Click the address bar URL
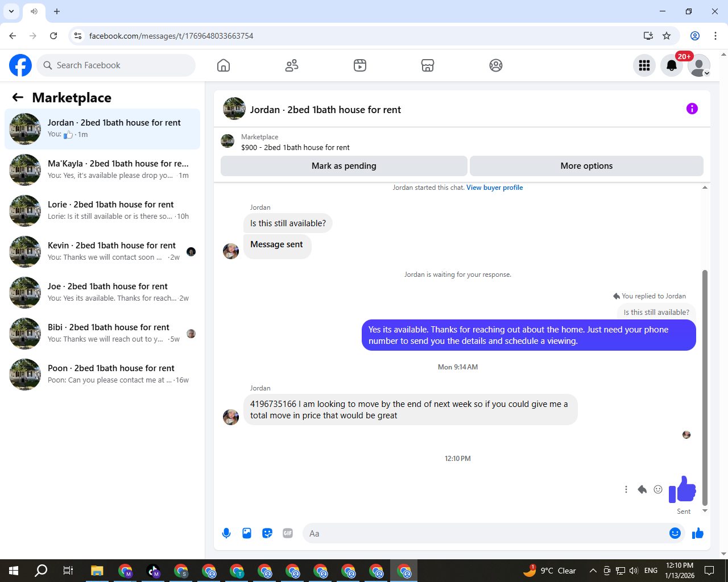This screenshot has height=582, width=728. [x=171, y=36]
